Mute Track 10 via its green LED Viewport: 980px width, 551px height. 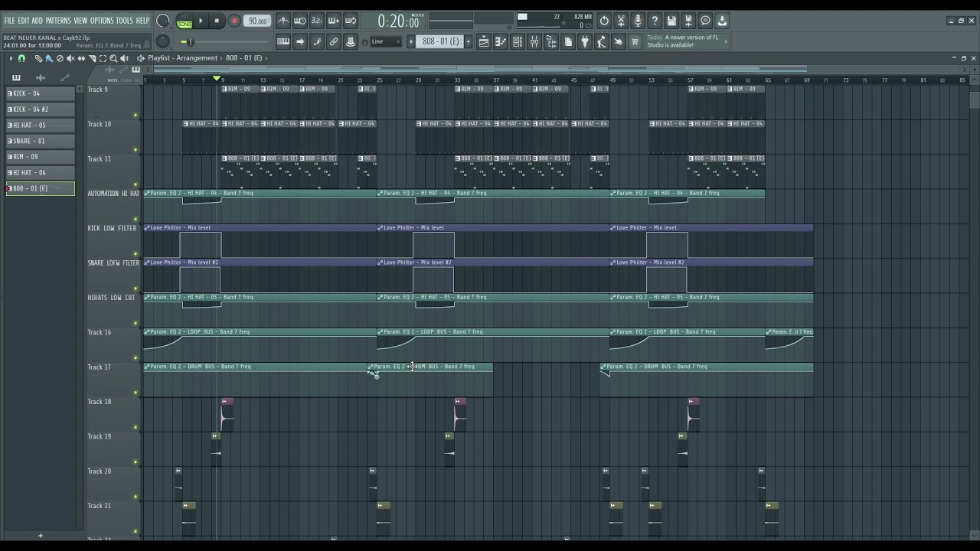(136, 150)
